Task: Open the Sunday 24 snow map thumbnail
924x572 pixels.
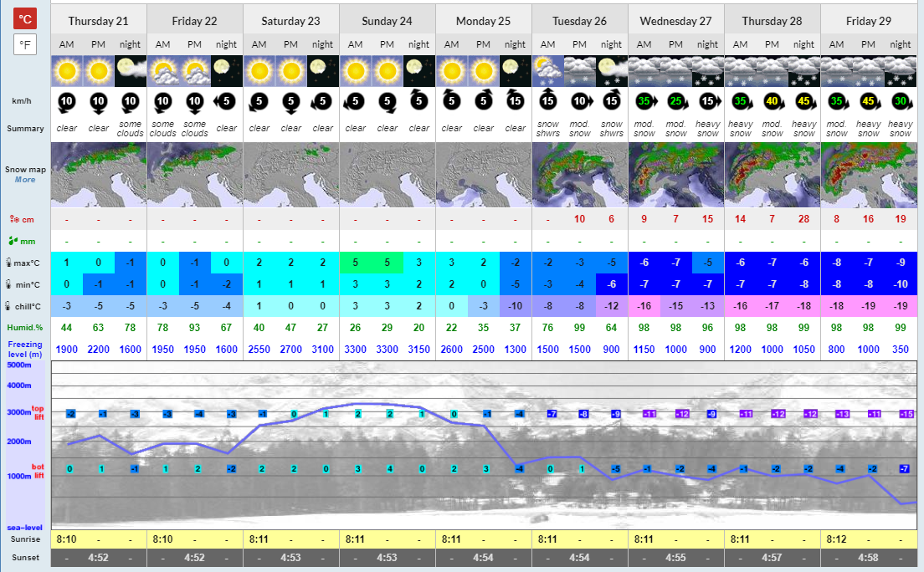Action: click(388, 175)
